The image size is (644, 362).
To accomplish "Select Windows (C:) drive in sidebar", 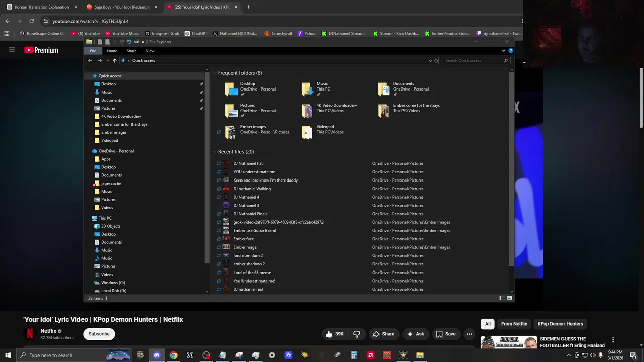I will [113, 283].
